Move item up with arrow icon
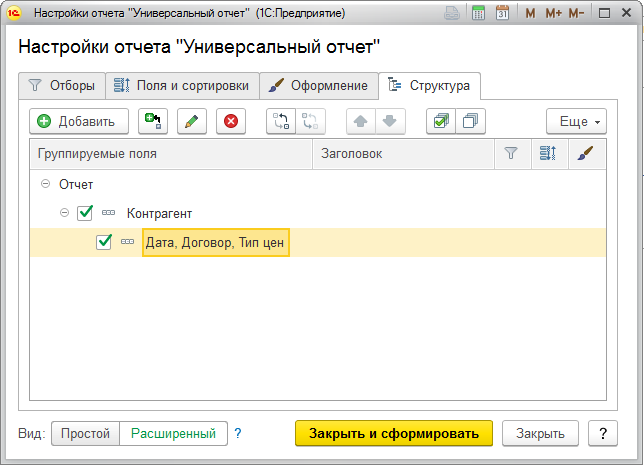The width and height of the screenshot is (644, 466). (360, 121)
